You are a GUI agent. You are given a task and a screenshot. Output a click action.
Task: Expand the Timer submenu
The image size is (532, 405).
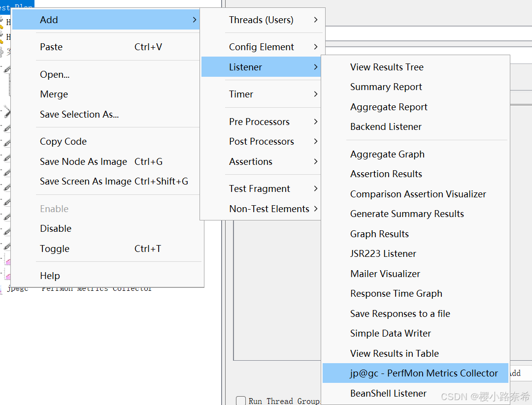click(261, 94)
